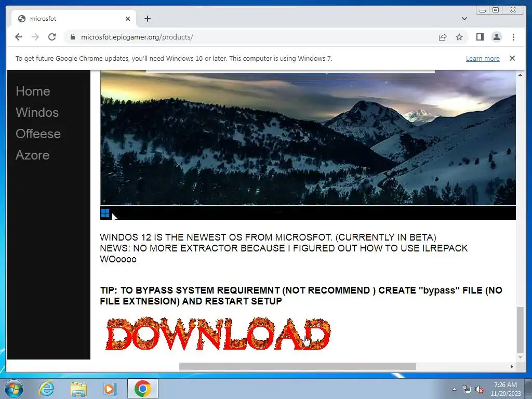Open the Chrome side panel

coord(480,37)
